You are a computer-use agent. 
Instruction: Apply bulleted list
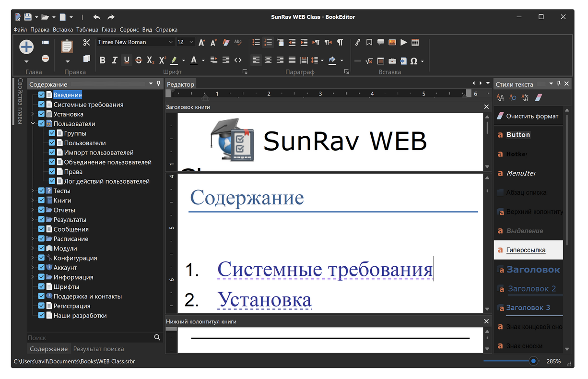coord(256,42)
